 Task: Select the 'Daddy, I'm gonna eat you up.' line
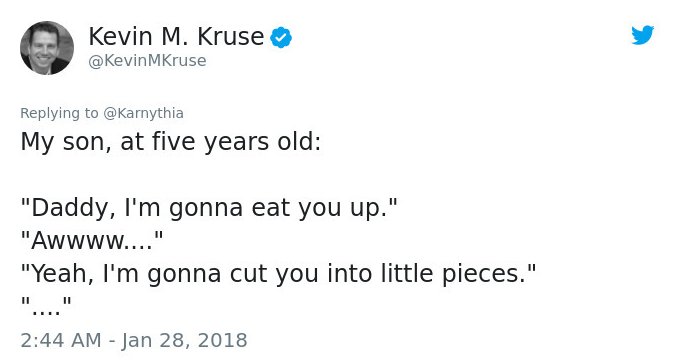(x=209, y=208)
